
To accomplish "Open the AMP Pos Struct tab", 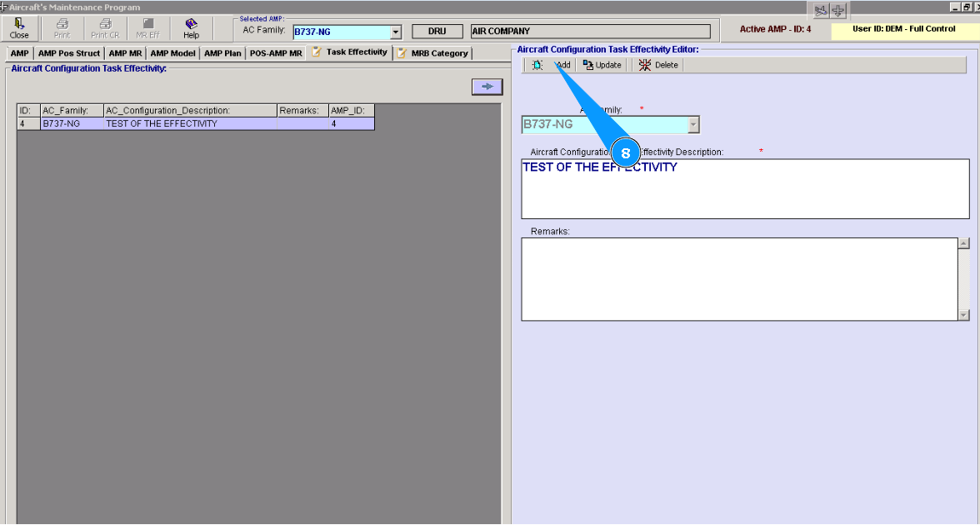I will coord(68,53).
